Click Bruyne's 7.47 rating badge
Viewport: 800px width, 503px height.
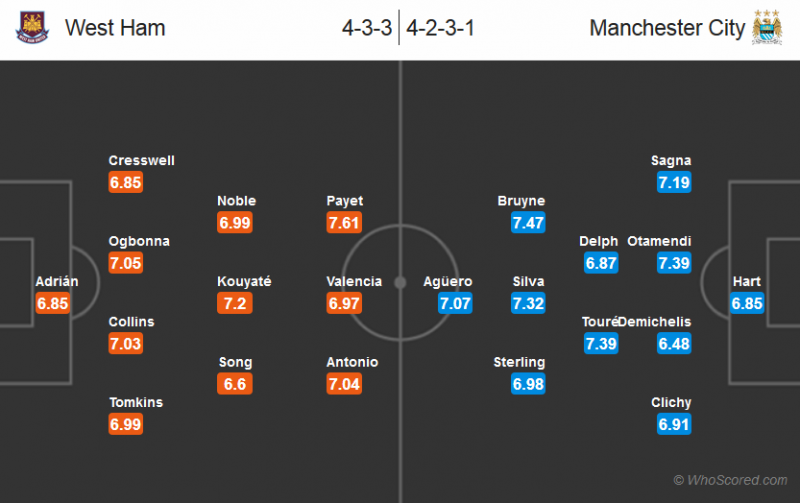528,223
